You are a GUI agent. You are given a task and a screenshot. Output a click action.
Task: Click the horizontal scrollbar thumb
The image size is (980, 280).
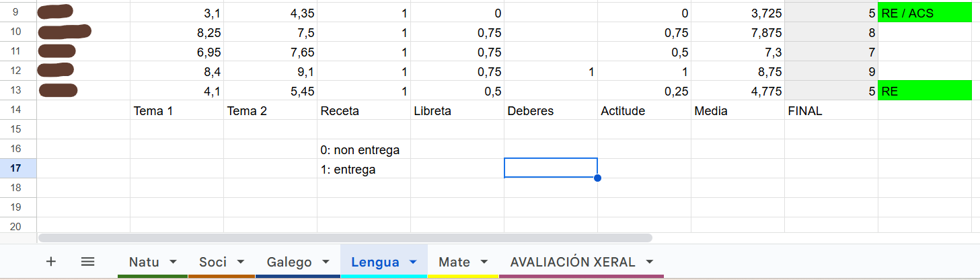tap(345, 238)
